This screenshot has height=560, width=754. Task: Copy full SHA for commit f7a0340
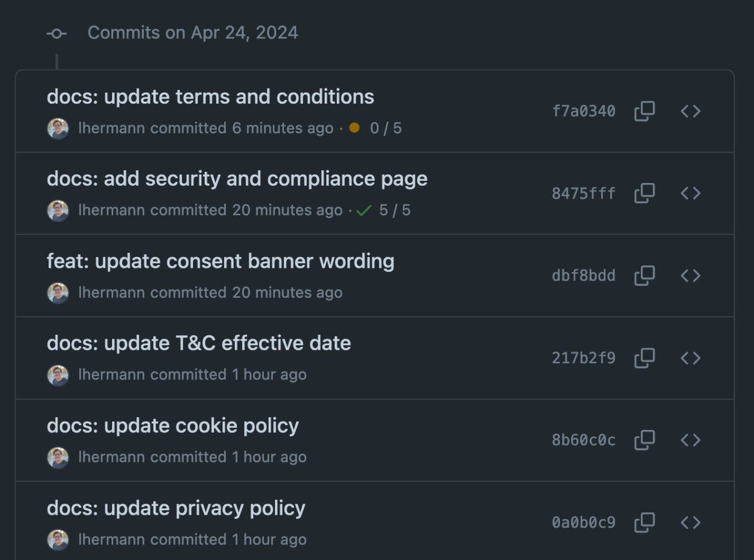tap(644, 111)
